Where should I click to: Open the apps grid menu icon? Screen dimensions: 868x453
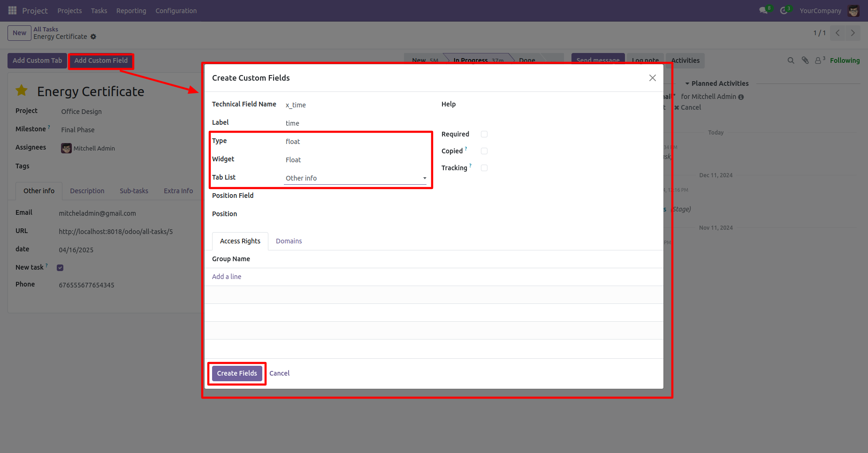click(13, 10)
